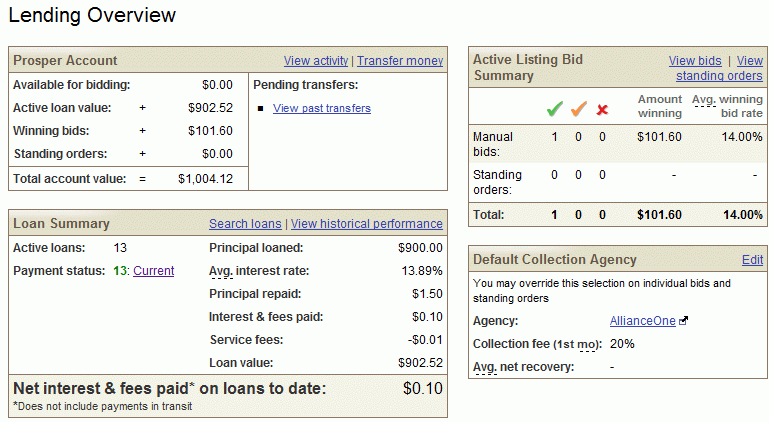Click the green checkmark winning bids icon

pyautogui.click(x=555, y=108)
